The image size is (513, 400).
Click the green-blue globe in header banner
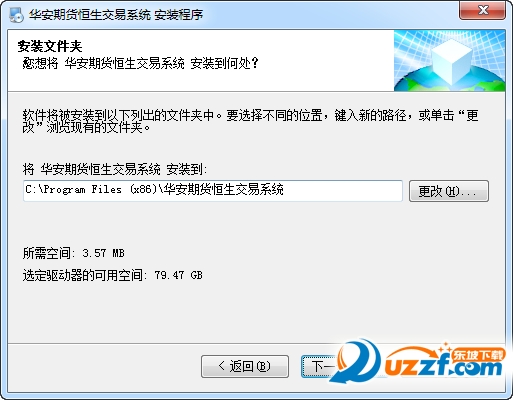click(450, 79)
